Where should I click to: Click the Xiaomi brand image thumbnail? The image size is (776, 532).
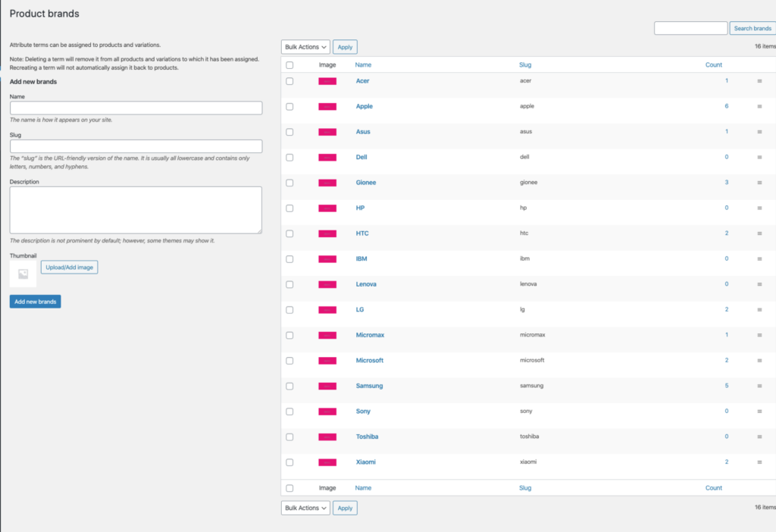click(x=327, y=462)
